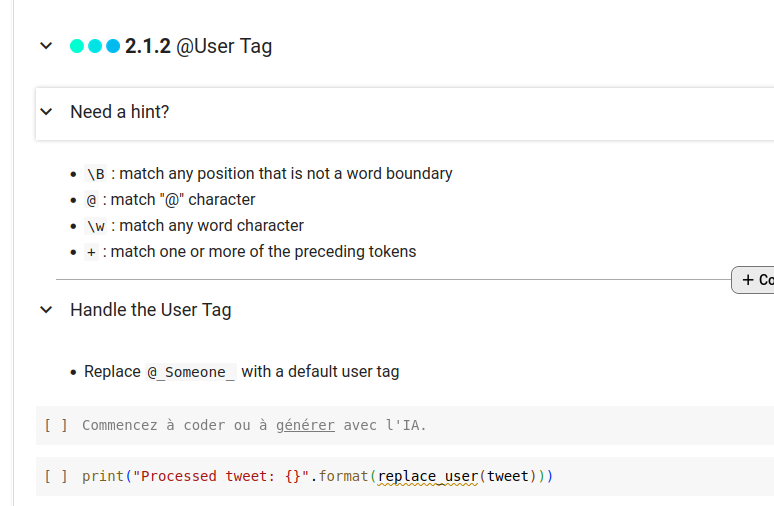This screenshot has height=506, width=774.
Task: Click the @_Someone_ inline code text
Action: pos(191,372)
